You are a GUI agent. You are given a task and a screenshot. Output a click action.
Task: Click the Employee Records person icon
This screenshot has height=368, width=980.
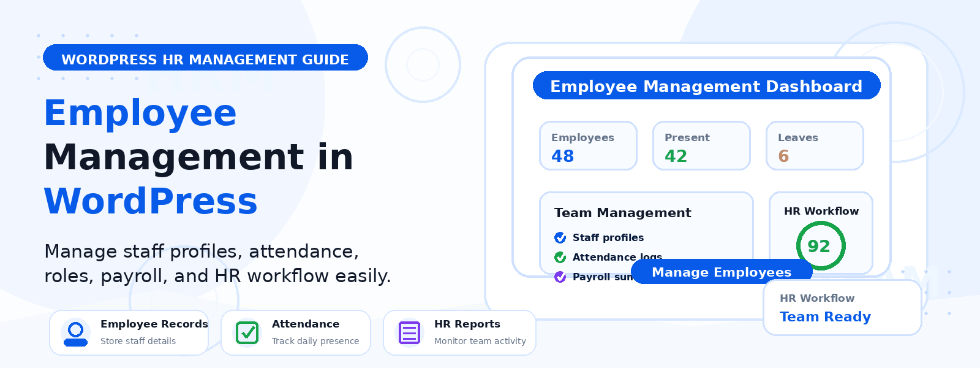76,334
